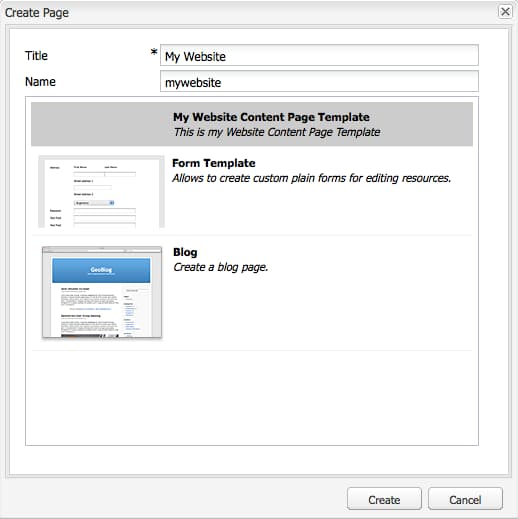The image size is (518, 519).
Task: Choose the Blog template heading
Action: 185,252
